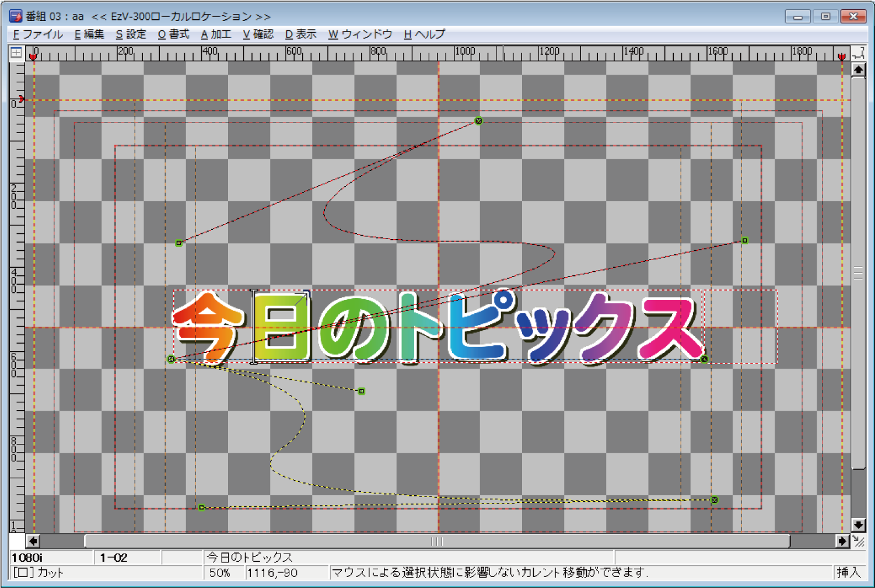The image size is (875, 588).
Task: Click the ruler origin icon in top-left corner
Action: 16,52
